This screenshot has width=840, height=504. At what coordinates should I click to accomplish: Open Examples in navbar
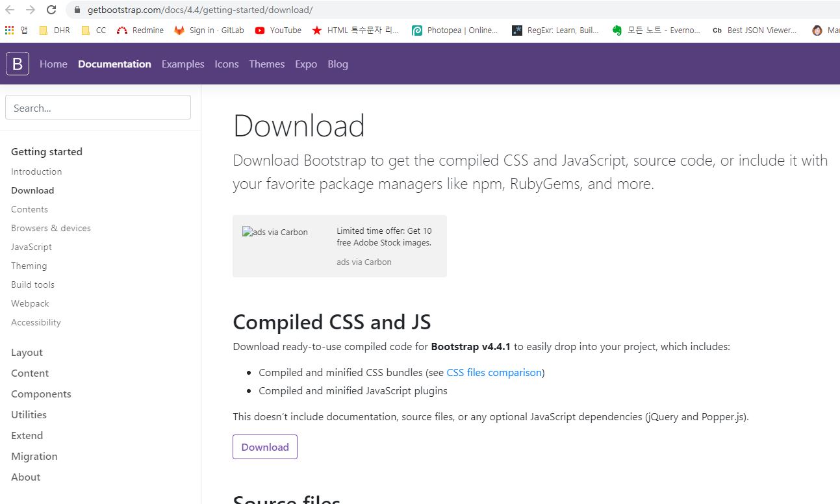coord(183,64)
